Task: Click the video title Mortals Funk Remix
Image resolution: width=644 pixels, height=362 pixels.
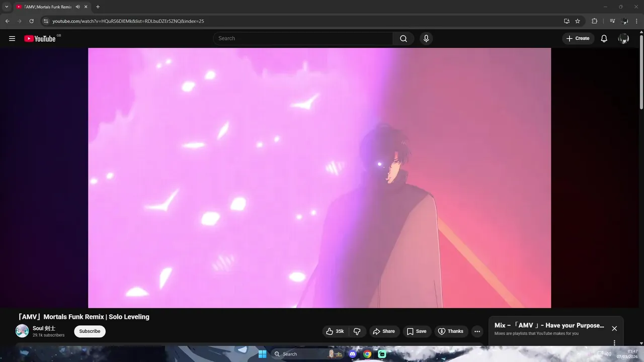Action: 83,317
